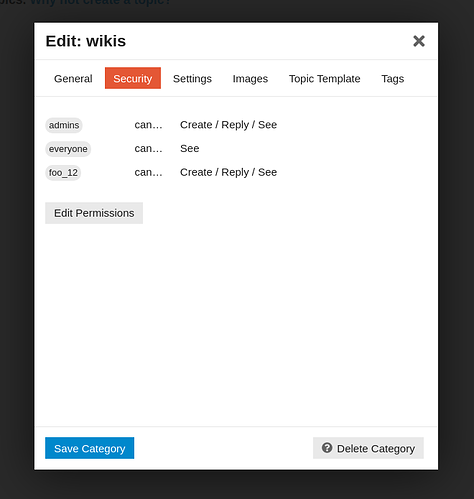Open the Topic Template tab

(x=324, y=78)
